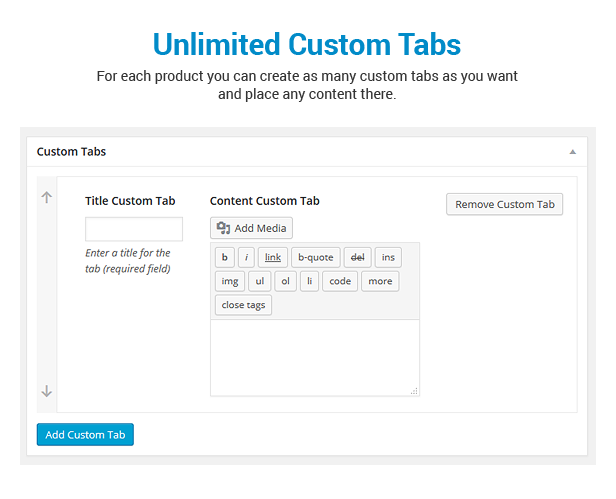Insert list item with li button
This screenshot has height=499, width=616.
click(x=310, y=281)
